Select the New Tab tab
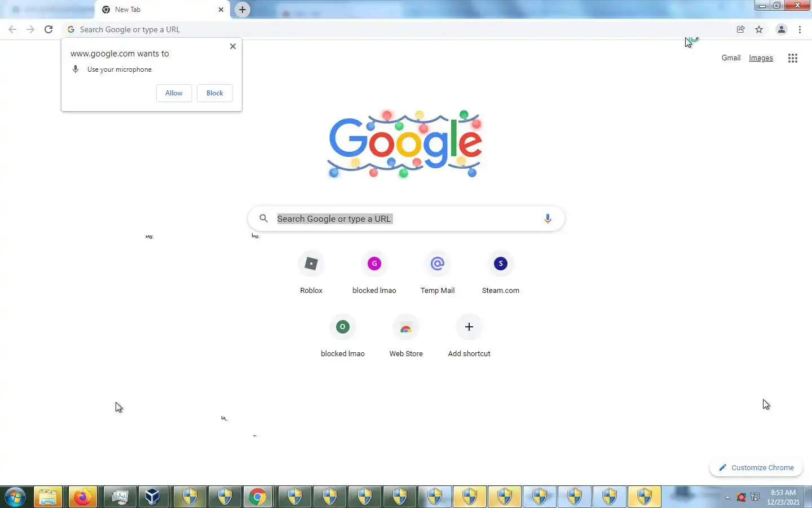The height and width of the screenshot is (508, 812). pos(162,10)
